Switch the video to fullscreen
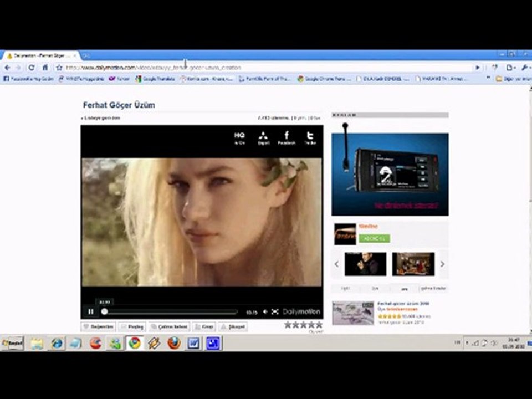This screenshot has width=532, height=399. 275,311
